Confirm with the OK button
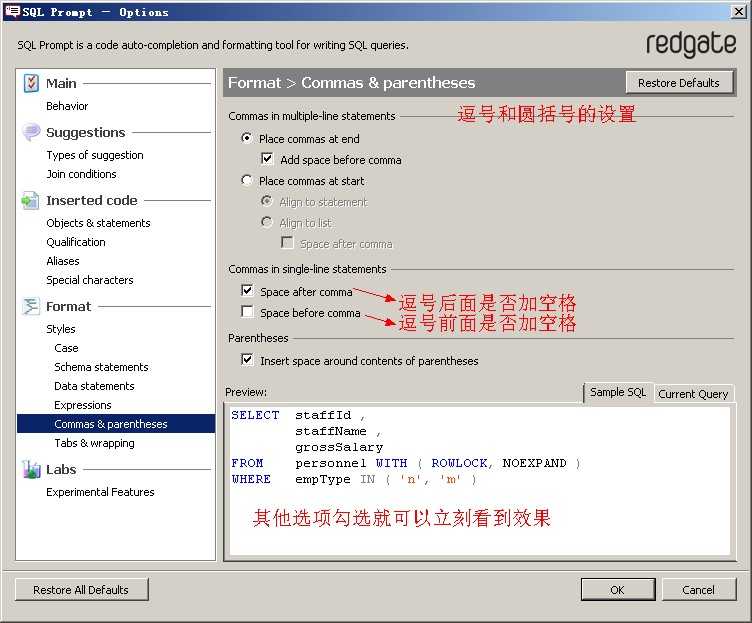The image size is (752, 623). point(618,589)
